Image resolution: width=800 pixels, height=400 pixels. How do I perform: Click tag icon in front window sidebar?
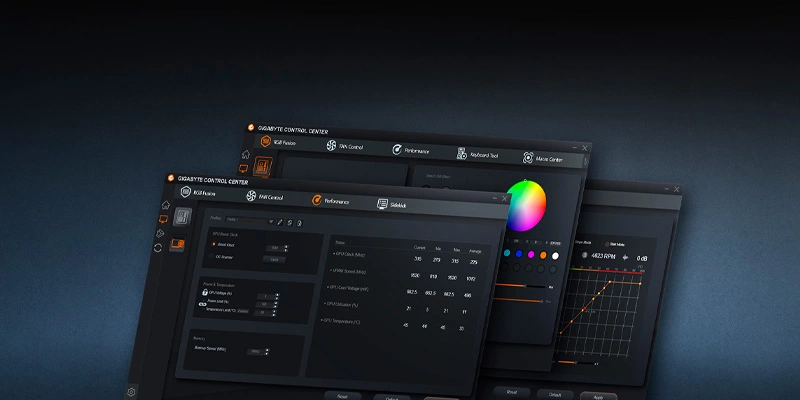tap(160, 233)
